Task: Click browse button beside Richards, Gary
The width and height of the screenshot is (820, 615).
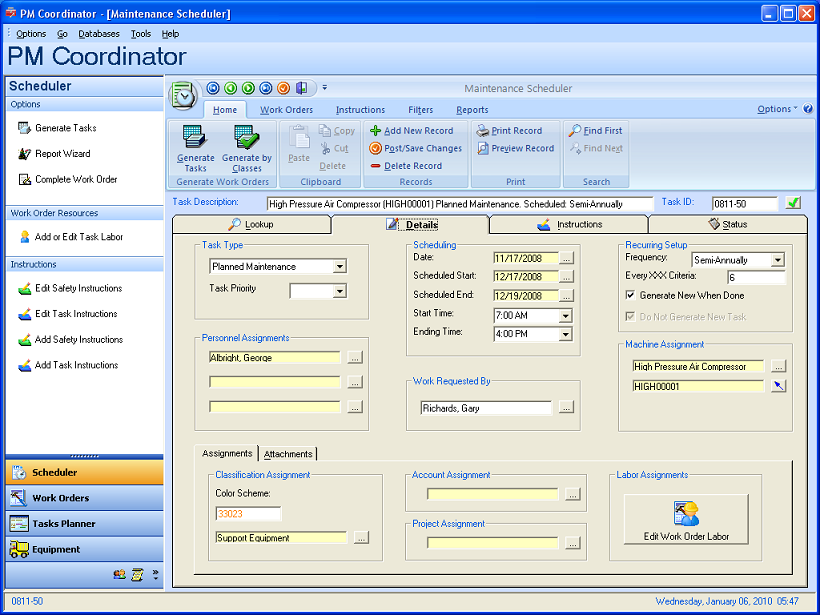Action: click(x=566, y=407)
